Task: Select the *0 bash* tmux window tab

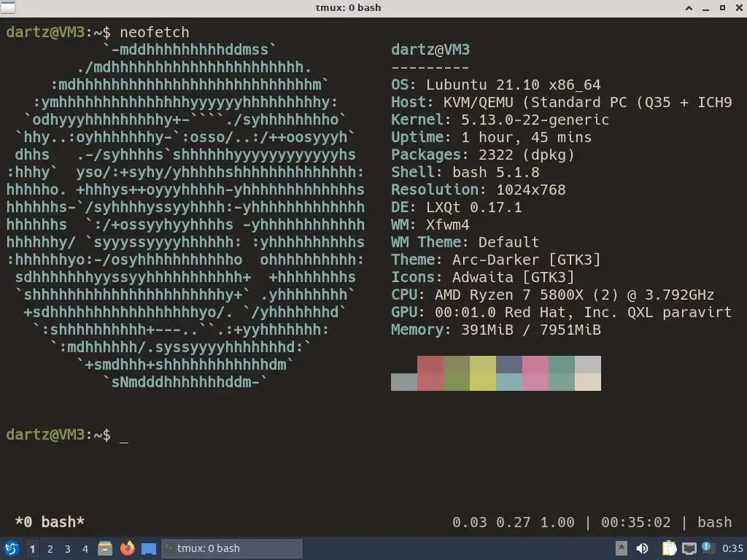Action: pyautogui.click(x=50, y=522)
